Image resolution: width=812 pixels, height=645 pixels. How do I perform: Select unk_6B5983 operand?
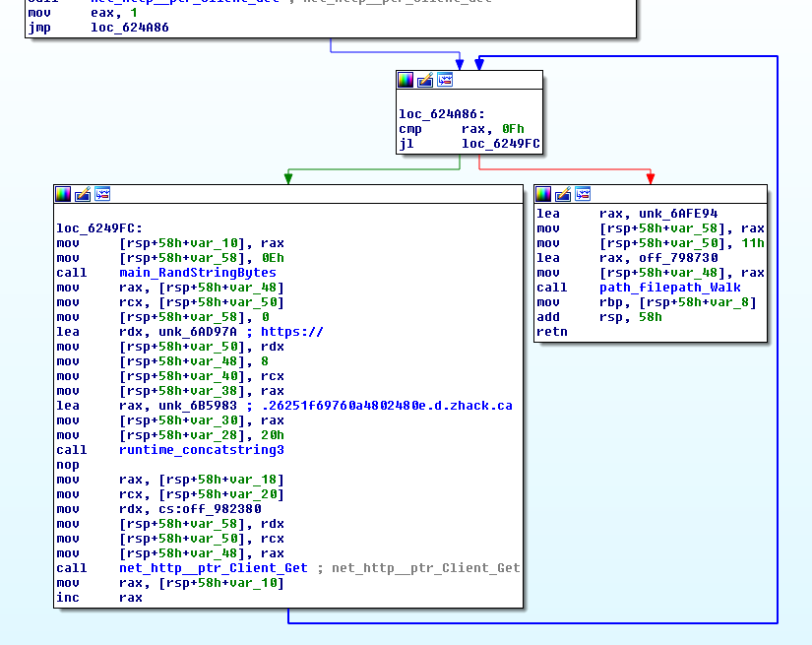[x=197, y=405]
